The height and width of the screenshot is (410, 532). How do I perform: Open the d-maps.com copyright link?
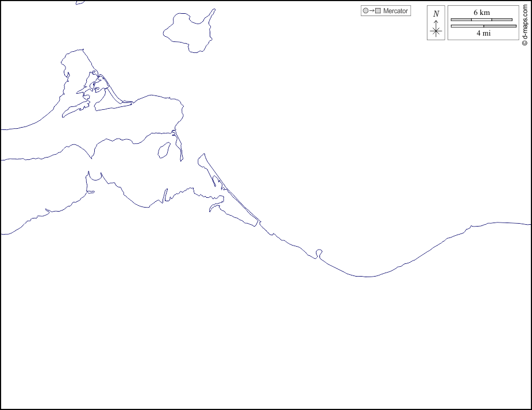[525, 26]
